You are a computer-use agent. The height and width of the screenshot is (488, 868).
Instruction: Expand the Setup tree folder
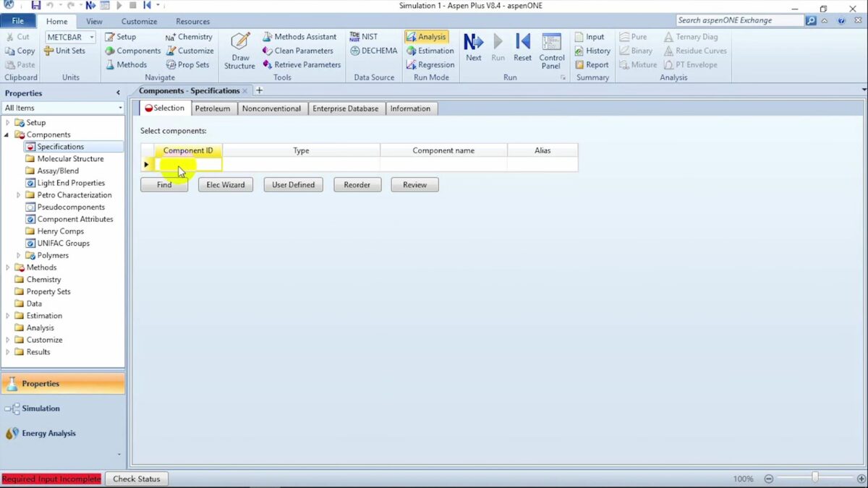coord(8,123)
